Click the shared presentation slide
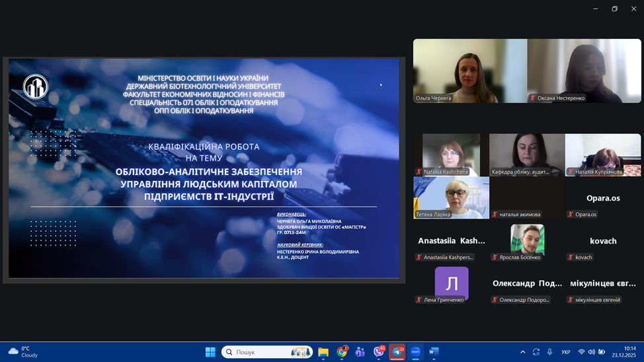This screenshot has height=362, width=644. tap(204, 168)
